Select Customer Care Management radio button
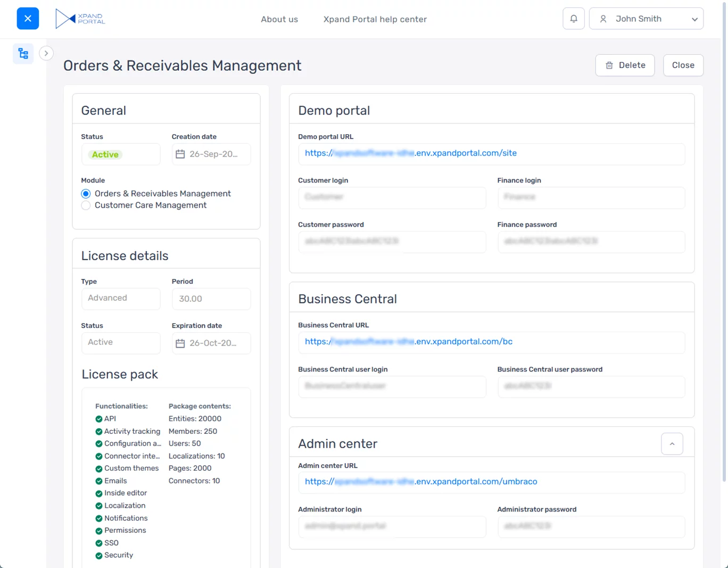Viewport: 728px width, 568px height. click(86, 205)
